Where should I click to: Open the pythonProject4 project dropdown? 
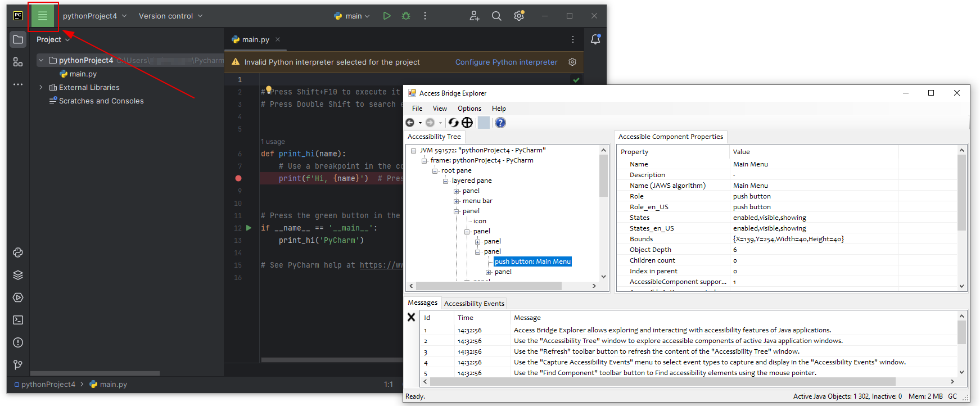[94, 16]
